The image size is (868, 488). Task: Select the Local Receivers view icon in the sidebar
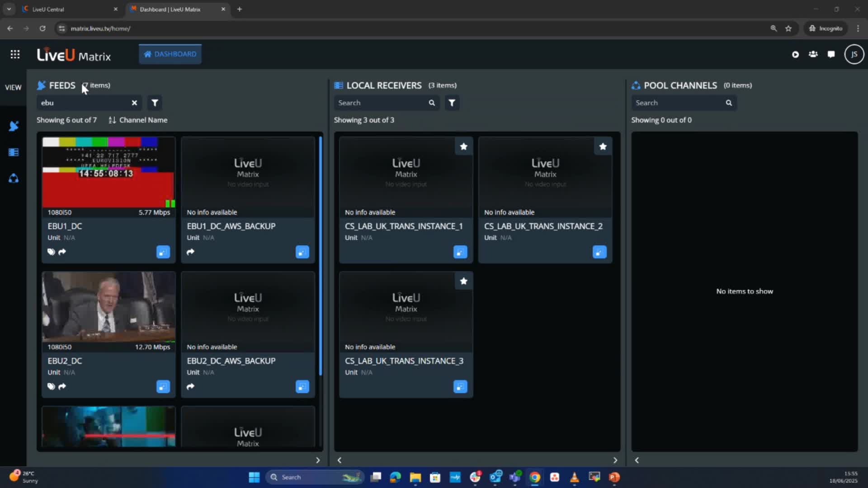click(x=14, y=152)
